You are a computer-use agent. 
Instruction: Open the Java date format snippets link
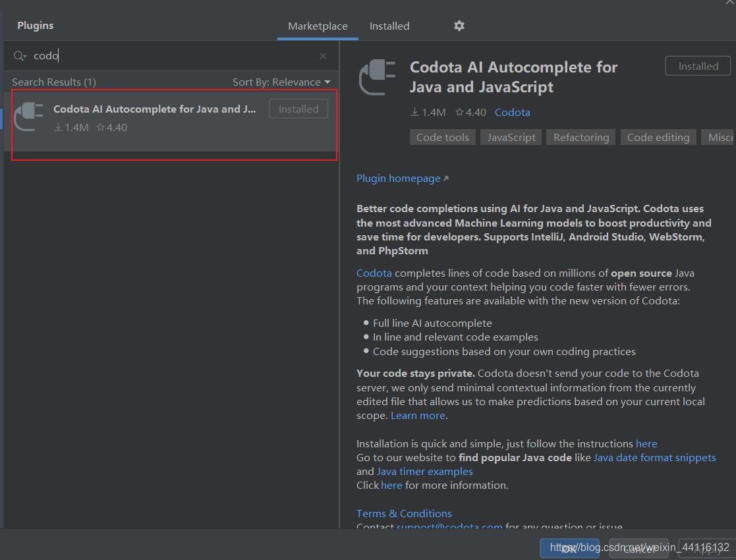(x=655, y=458)
